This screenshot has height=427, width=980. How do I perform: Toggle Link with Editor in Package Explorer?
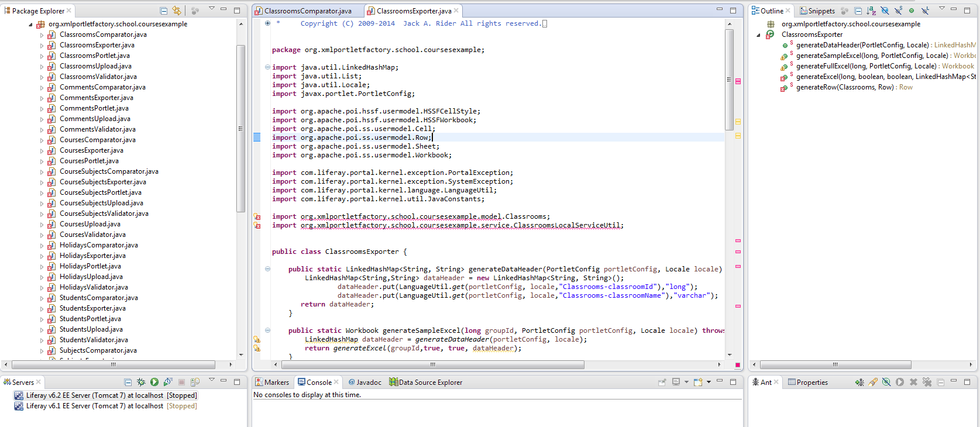coord(177,11)
